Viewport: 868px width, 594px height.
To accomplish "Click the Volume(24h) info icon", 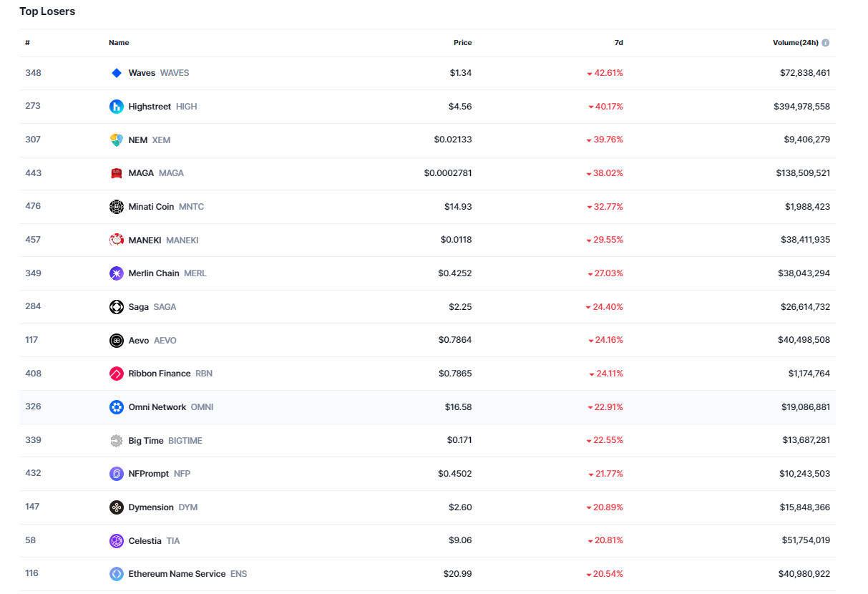I will [826, 43].
